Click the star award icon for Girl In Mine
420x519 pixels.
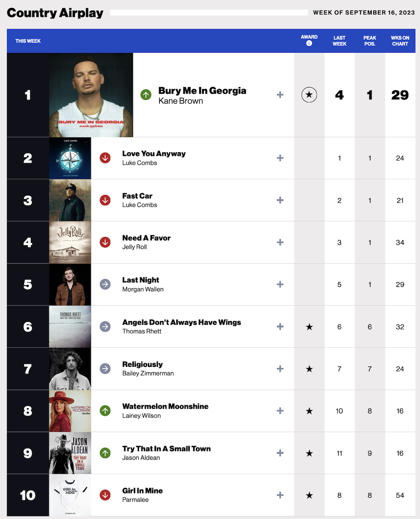pos(309,495)
